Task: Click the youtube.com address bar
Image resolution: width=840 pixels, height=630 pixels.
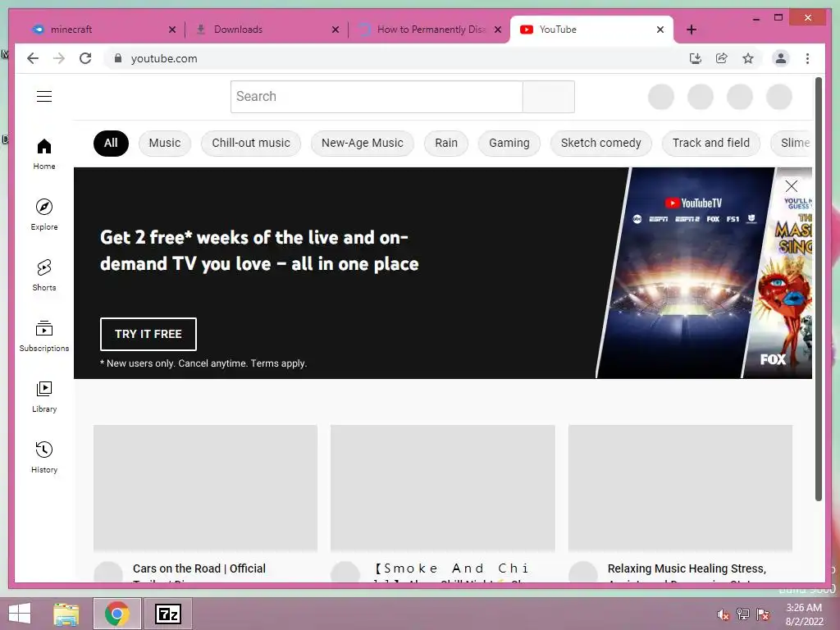Action: [x=396, y=58]
